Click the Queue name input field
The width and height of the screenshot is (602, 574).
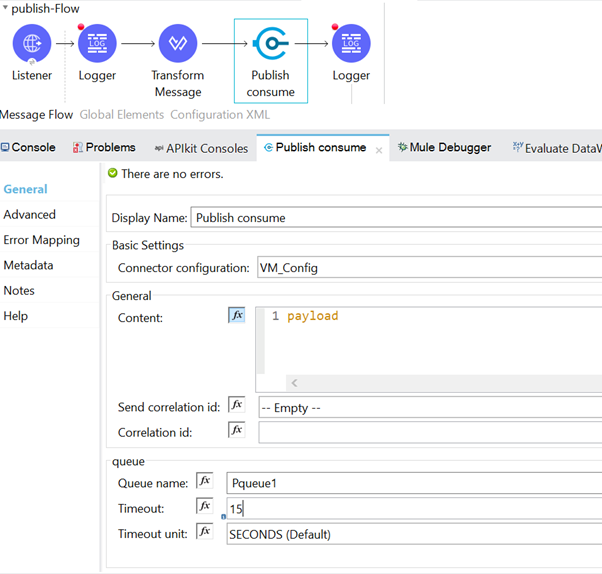point(412,483)
